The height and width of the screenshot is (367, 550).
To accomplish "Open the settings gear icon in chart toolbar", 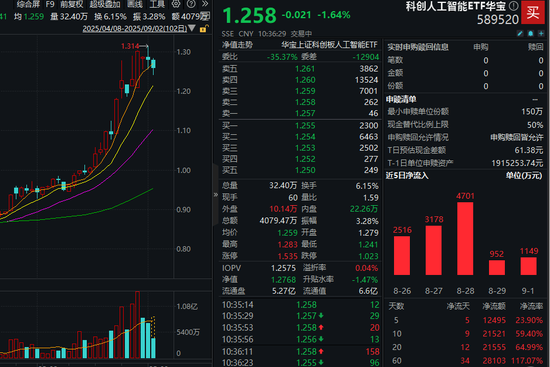I will point(176,4).
